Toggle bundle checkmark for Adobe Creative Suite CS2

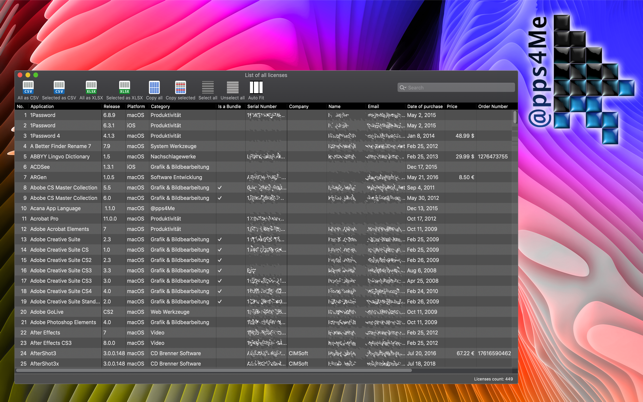[220, 260]
